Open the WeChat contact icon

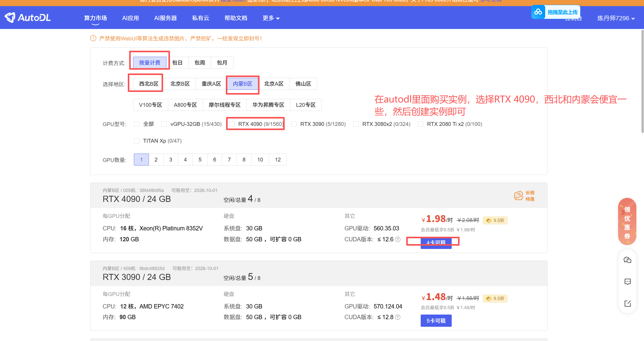[627, 260]
